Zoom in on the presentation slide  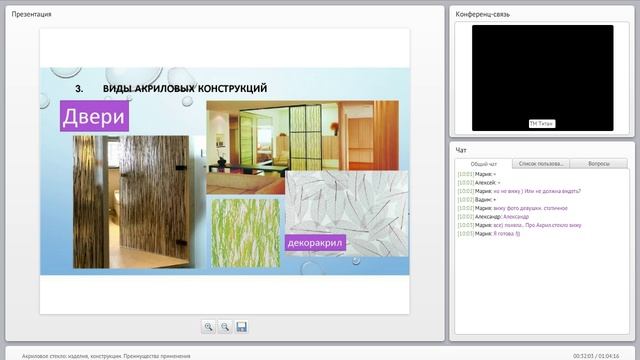click(208, 327)
